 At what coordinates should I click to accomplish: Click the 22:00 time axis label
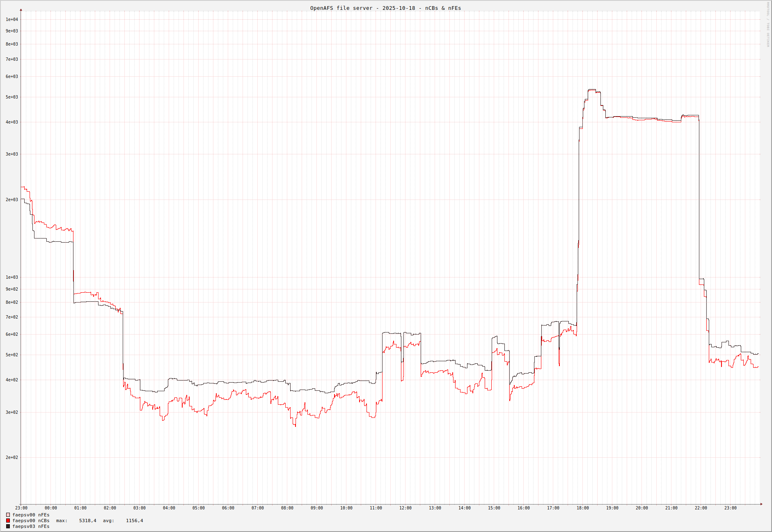tap(701, 508)
